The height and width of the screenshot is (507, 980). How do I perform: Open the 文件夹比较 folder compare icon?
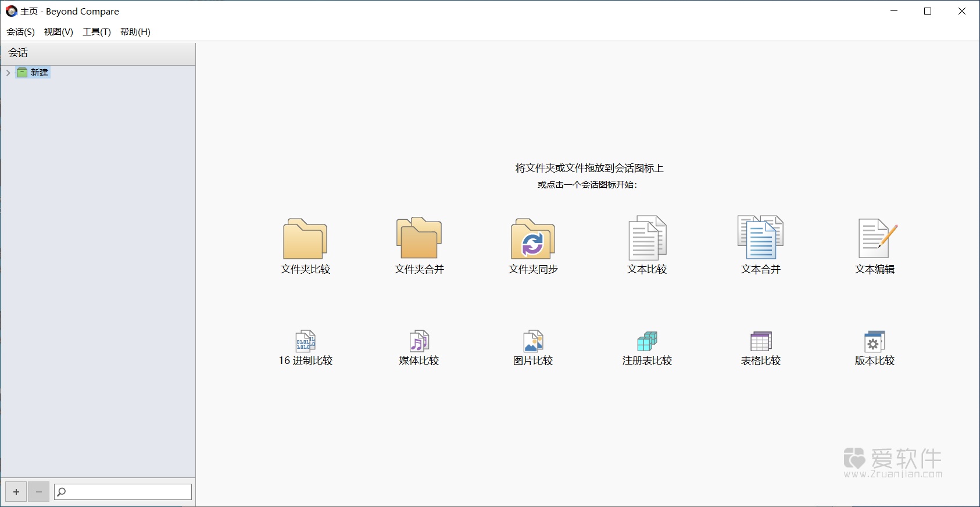305,238
